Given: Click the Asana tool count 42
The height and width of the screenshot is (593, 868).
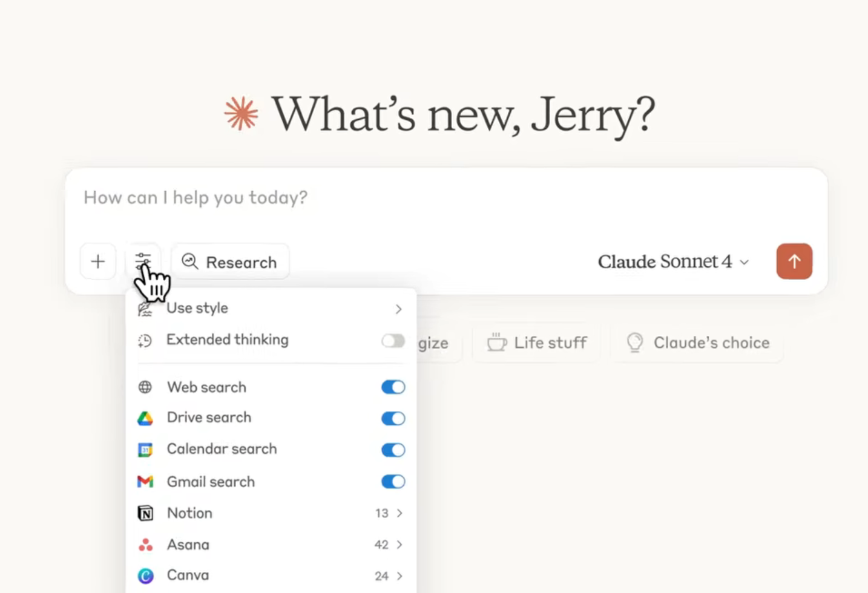Looking at the screenshot, I should pos(381,545).
